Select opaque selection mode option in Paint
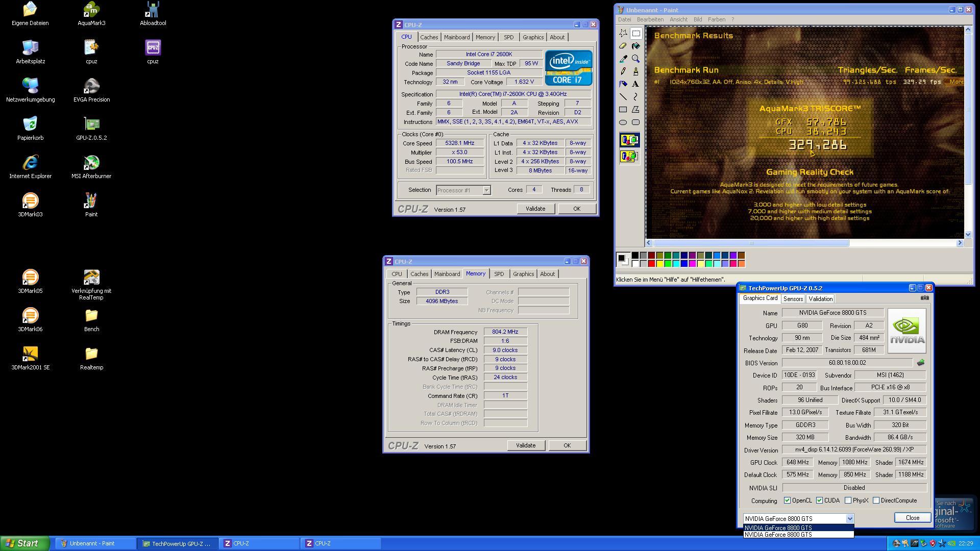Image resolution: width=980 pixels, height=551 pixels. (x=629, y=140)
